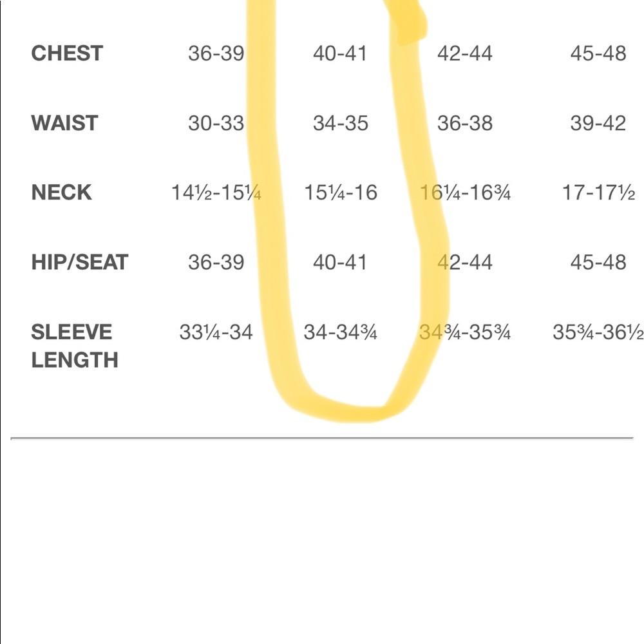
Task: Click sleeve length value 34-34¾
Action: pos(340,332)
